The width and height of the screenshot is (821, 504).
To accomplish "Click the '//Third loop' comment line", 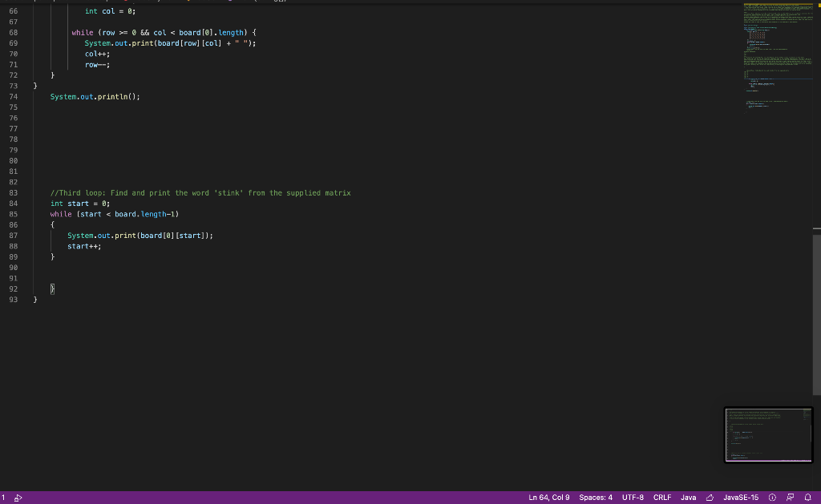I will pos(200,193).
